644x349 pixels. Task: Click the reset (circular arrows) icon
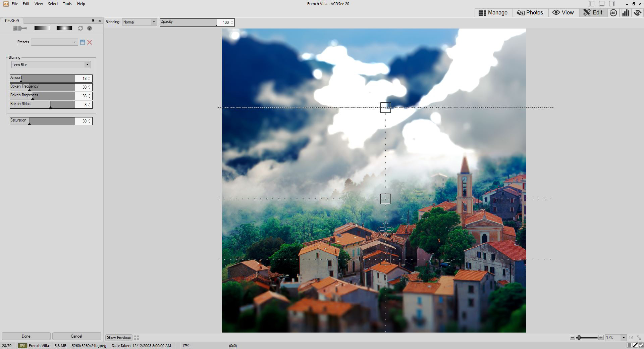(x=80, y=28)
